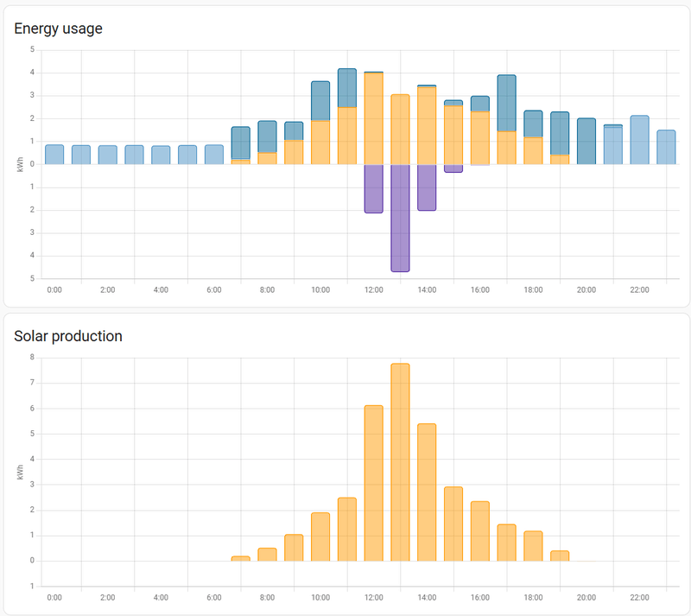Click the 14:00 purple bar in Energy usage
Screen dimensions: 691x616
pyautogui.click(x=427, y=187)
